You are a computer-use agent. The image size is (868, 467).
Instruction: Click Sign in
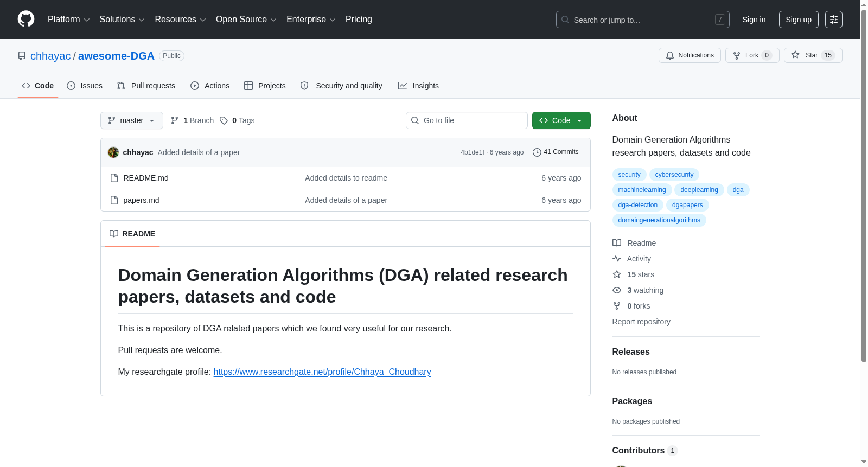[x=754, y=20]
